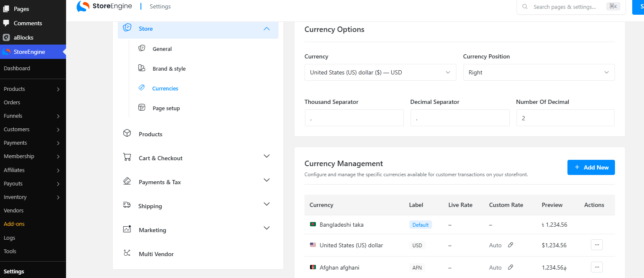Open Add-ons menu item

coord(14,224)
